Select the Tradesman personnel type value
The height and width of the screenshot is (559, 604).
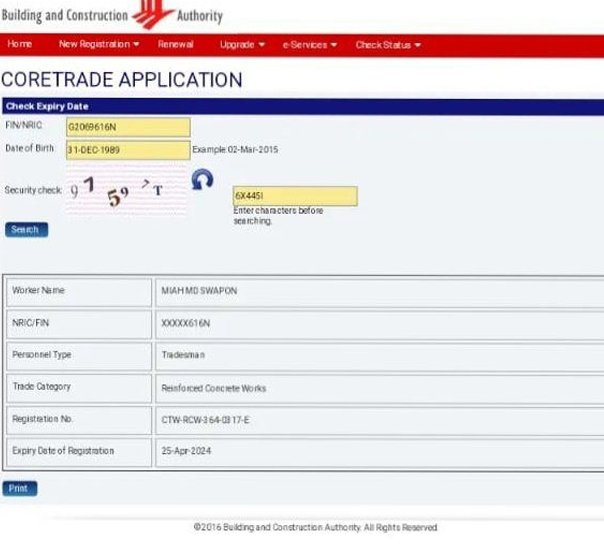point(183,355)
